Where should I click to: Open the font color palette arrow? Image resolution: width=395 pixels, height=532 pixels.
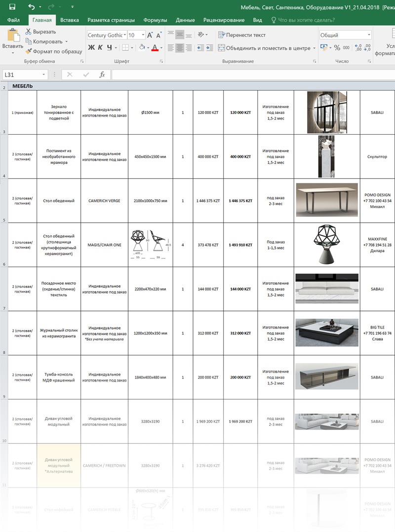161,48
